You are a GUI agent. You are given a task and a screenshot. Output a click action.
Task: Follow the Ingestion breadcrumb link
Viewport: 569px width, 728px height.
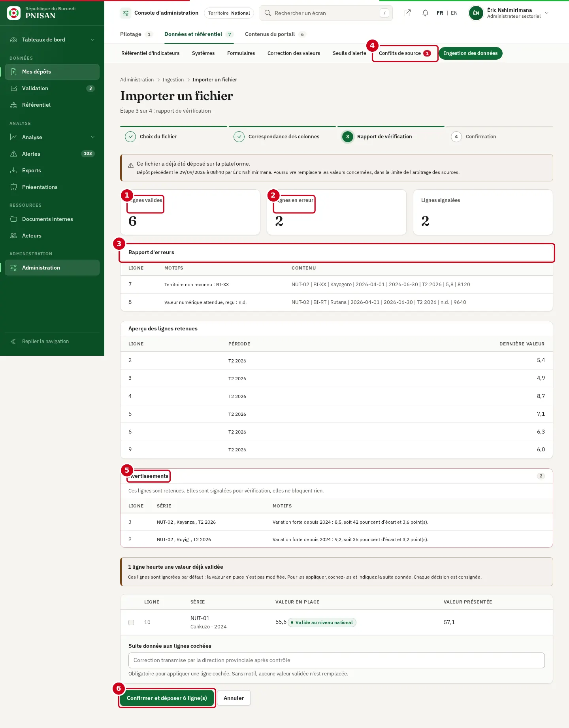[173, 80]
